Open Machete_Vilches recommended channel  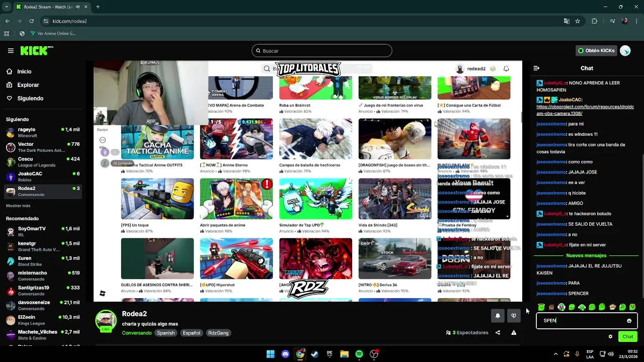click(43, 334)
